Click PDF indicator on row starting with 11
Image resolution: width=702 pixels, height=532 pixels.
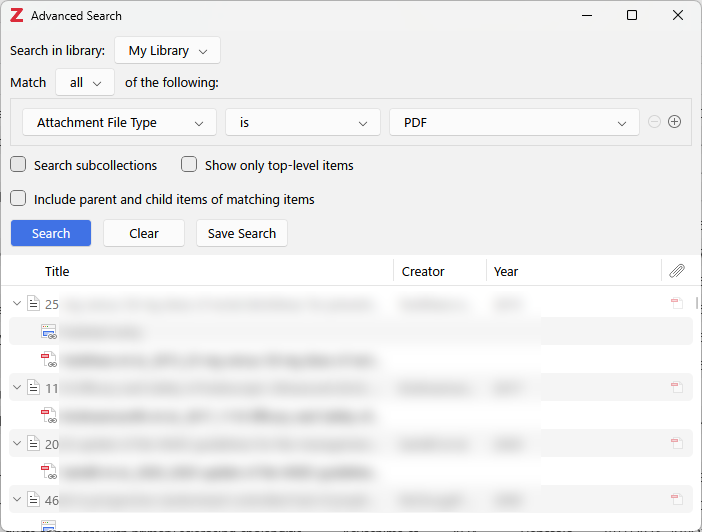[677, 387]
